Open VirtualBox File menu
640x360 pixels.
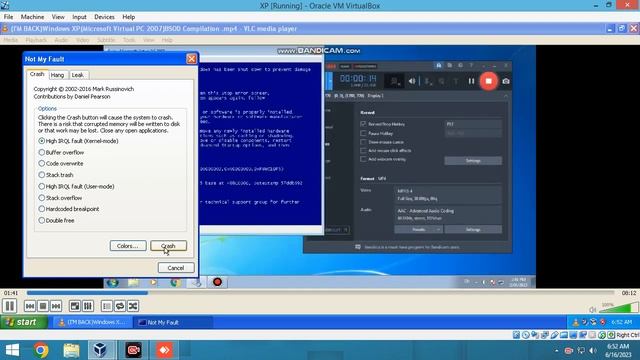pos(9,17)
